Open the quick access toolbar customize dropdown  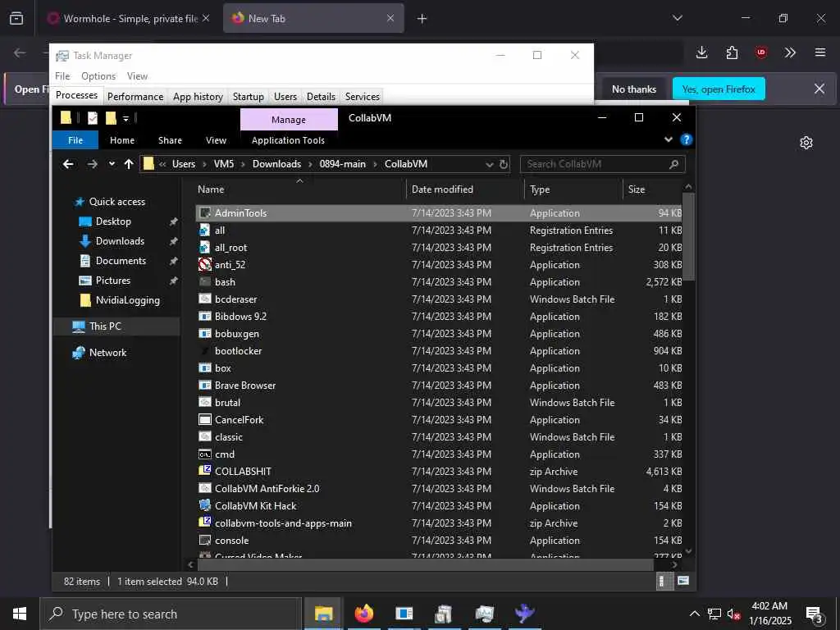point(126,118)
